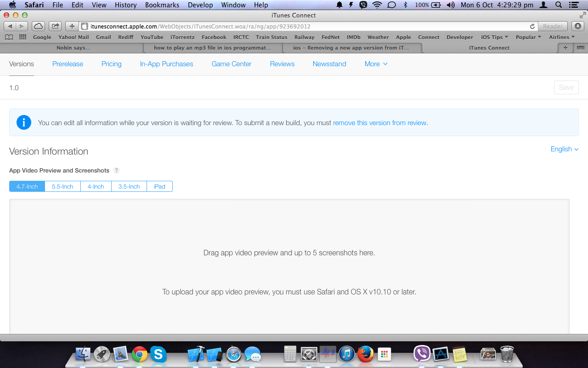Click the screenshot drop area text
The width and height of the screenshot is (588, 368).
pos(289,253)
